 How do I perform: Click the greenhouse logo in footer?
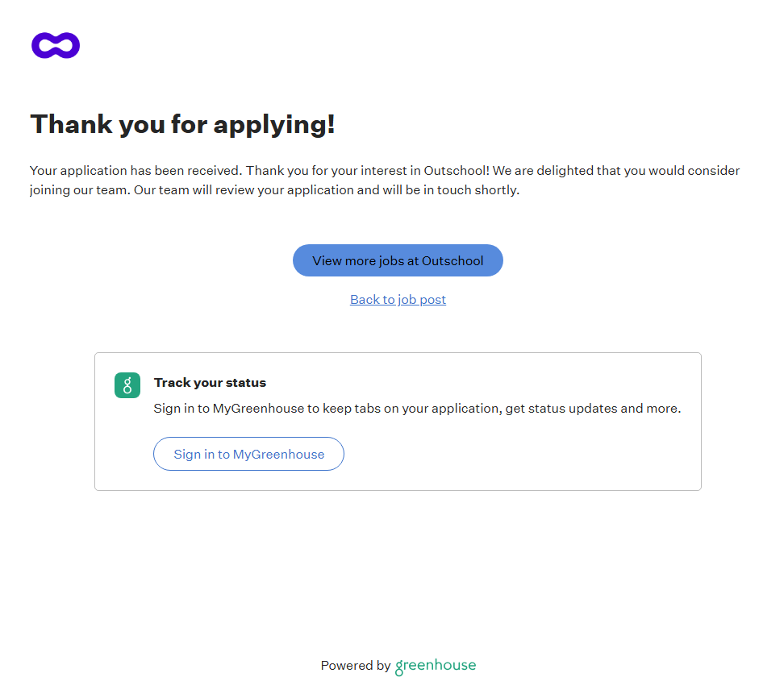click(x=436, y=666)
